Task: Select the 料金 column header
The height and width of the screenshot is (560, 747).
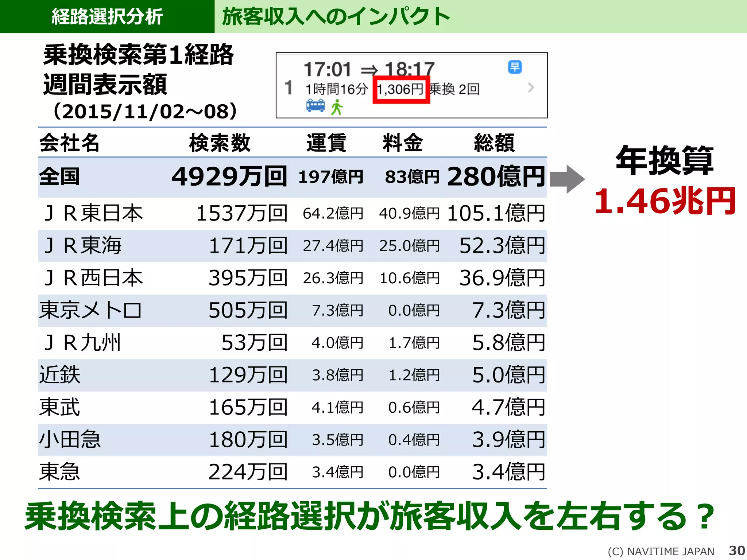Action: point(403,143)
